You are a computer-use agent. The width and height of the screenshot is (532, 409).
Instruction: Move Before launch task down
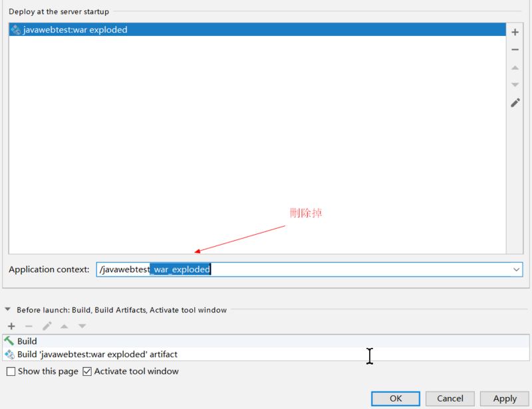point(82,326)
